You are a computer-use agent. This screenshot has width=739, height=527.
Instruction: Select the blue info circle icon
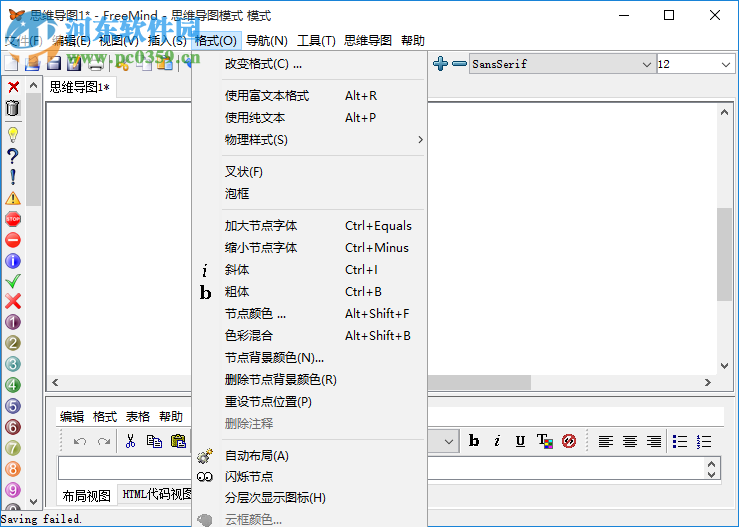[13, 261]
